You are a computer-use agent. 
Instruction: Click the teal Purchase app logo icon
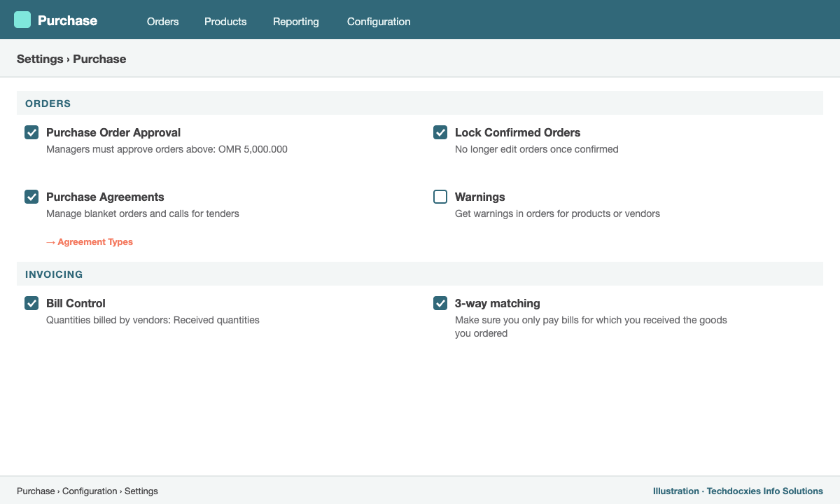click(22, 20)
